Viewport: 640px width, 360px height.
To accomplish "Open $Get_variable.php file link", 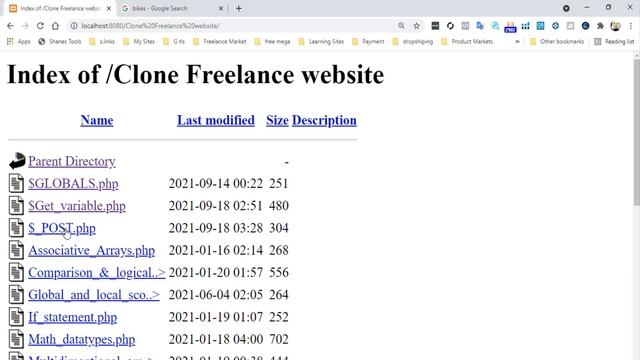I will 77,206.
